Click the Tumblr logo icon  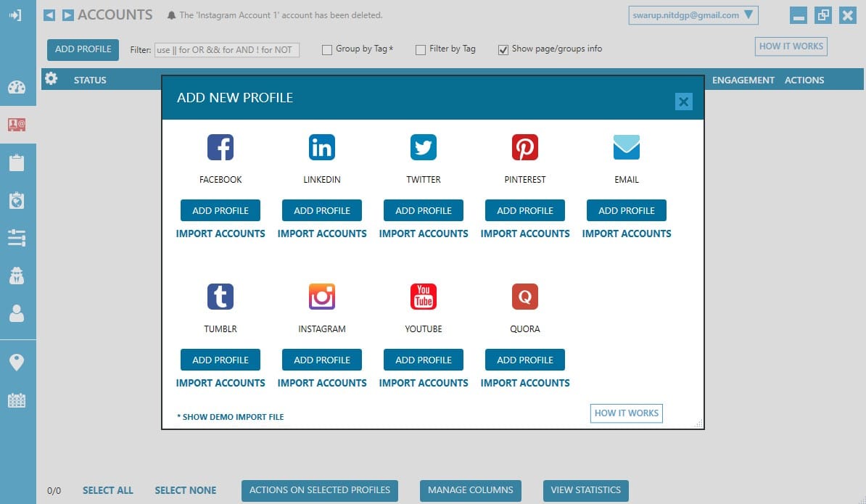(x=220, y=297)
